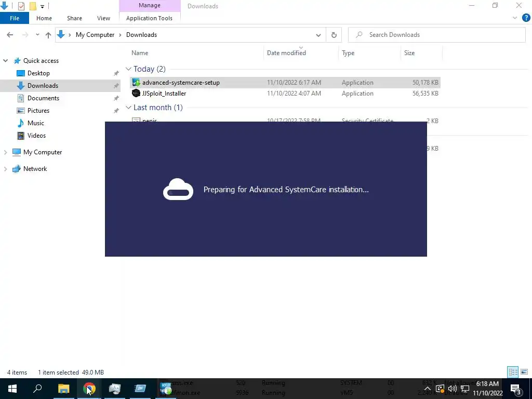Open the volume speaker tray icon

pos(453,389)
